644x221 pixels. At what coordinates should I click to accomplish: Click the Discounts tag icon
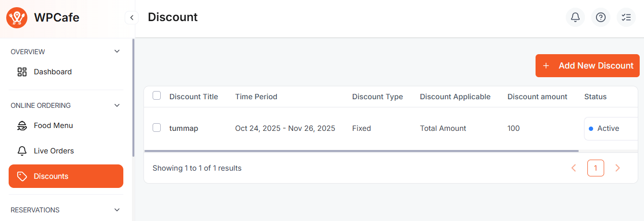22,176
